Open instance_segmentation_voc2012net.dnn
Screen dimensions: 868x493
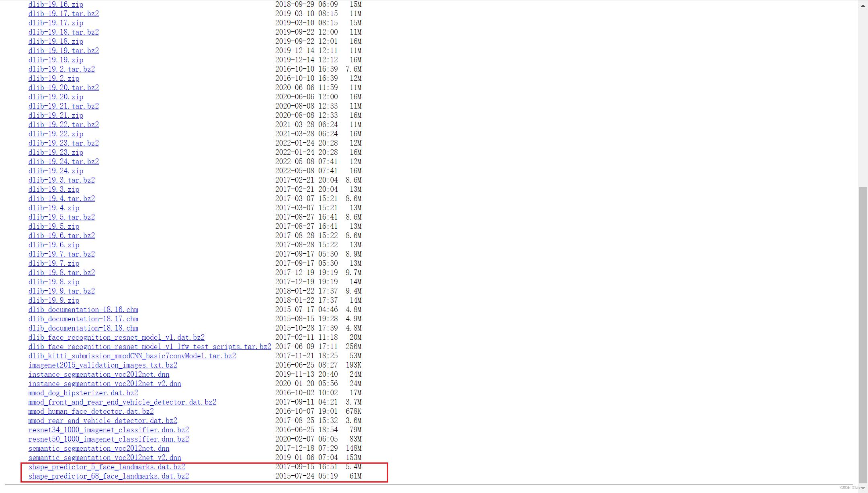click(x=99, y=374)
